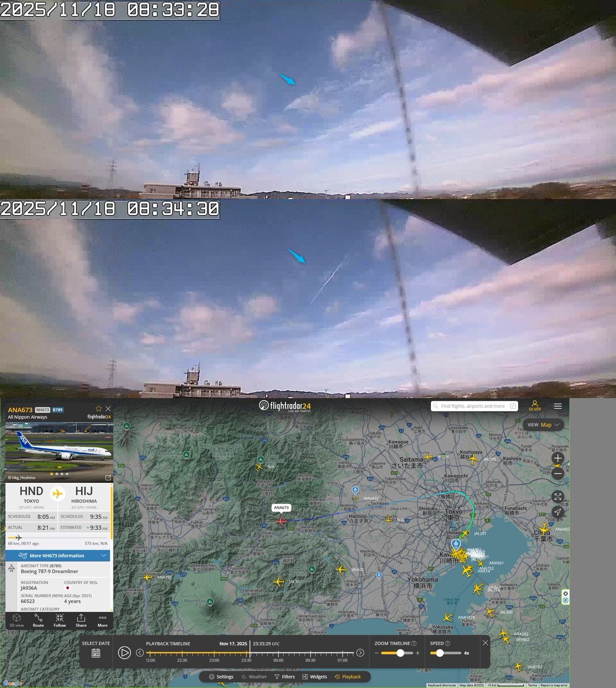
Task: Open the SILVER account menu
Action: tap(534, 406)
